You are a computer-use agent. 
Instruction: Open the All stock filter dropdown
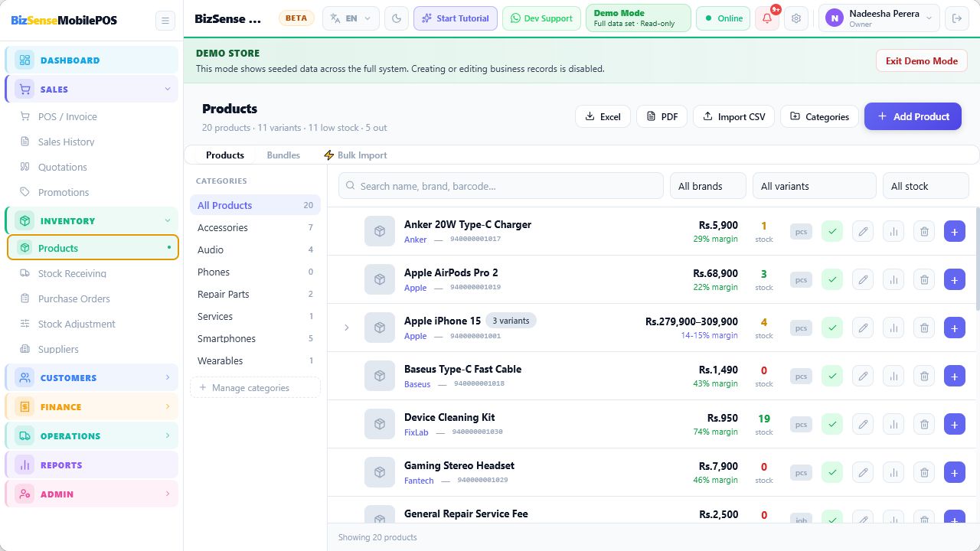click(926, 186)
